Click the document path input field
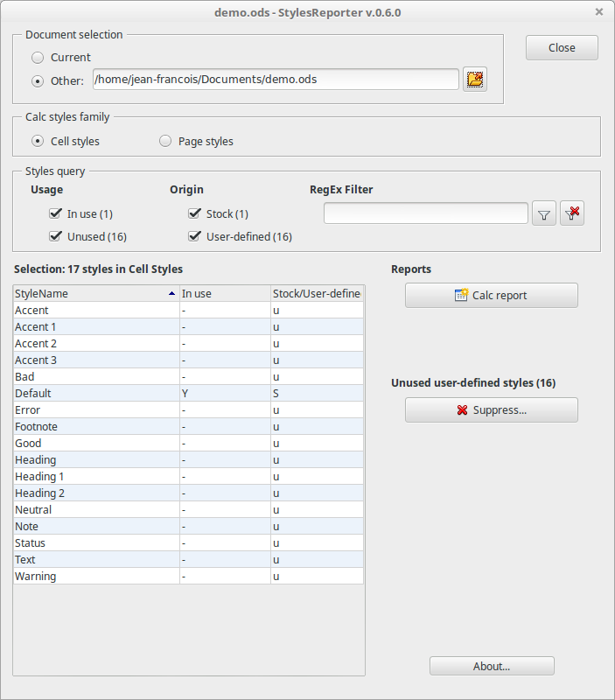 [x=276, y=79]
